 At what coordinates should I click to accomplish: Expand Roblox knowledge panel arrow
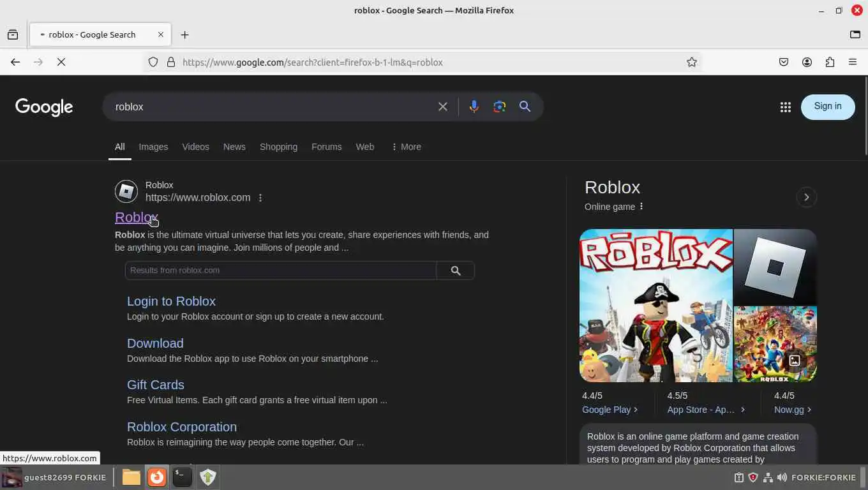pos(806,197)
